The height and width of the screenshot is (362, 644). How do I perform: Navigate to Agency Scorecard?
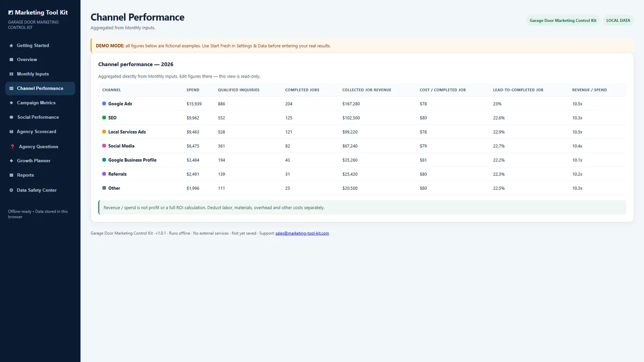pos(40,132)
